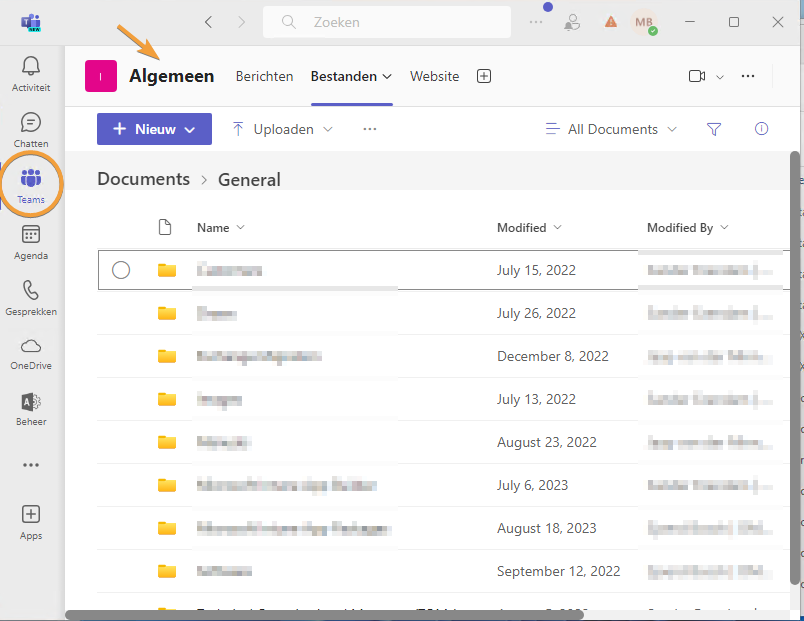
Task: Open the Apps store icon
Action: pos(31,521)
